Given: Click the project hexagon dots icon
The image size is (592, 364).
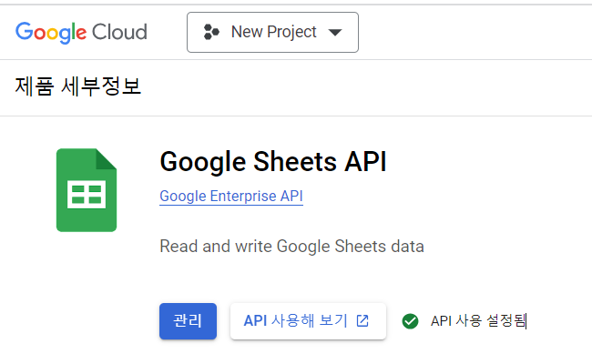Looking at the screenshot, I should pyautogui.click(x=211, y=32).
